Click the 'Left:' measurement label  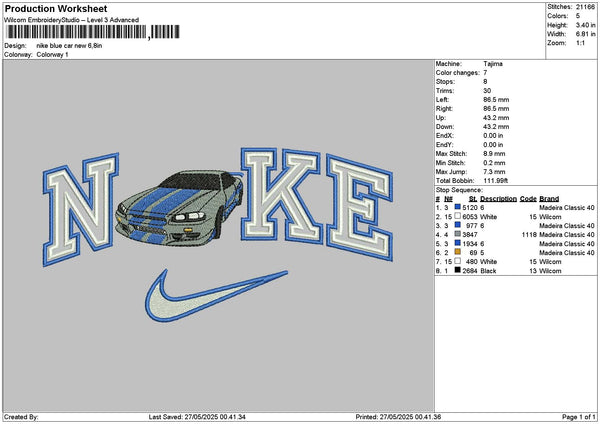(442, 99)
